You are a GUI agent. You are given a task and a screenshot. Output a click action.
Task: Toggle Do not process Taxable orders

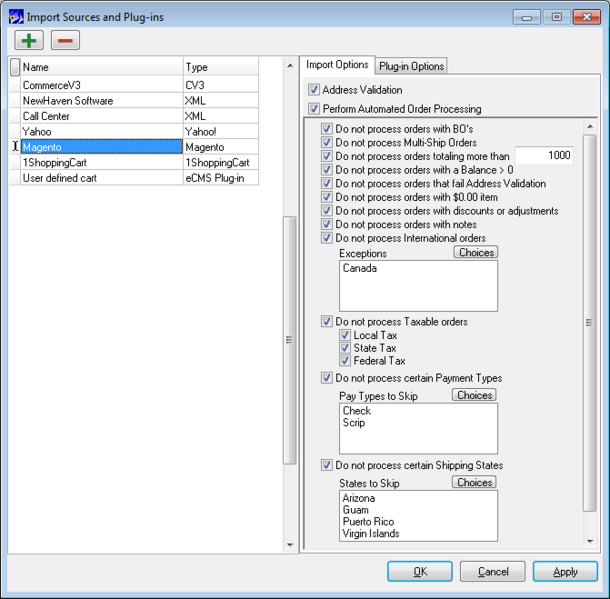pyautogui.click(x=326, y=321)
